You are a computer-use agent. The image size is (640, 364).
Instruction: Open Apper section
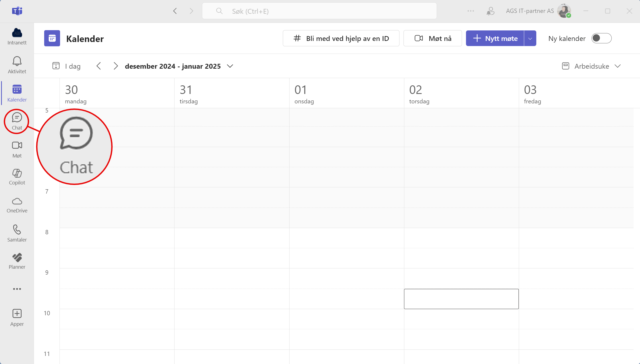click(17, 317)
